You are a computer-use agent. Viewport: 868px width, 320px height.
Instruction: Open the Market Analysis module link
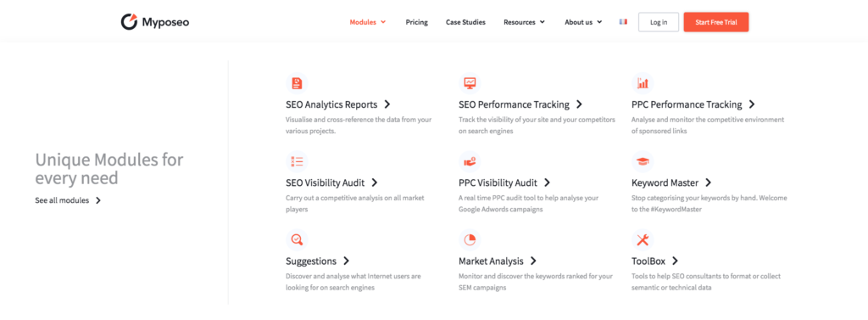498,261
